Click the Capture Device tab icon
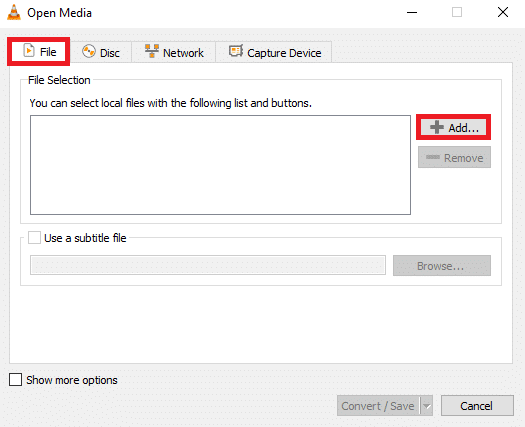This screenshot has width=525, height=427. [236, 51]
